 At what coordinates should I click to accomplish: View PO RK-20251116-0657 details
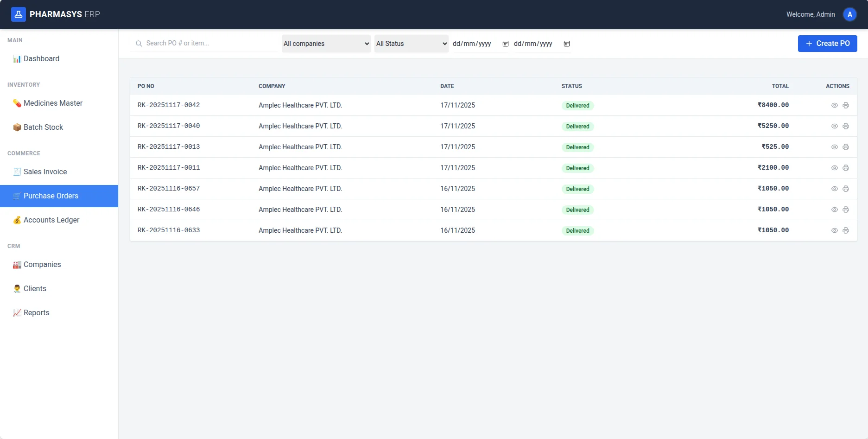pyautogui.click(x=834, y=189)
